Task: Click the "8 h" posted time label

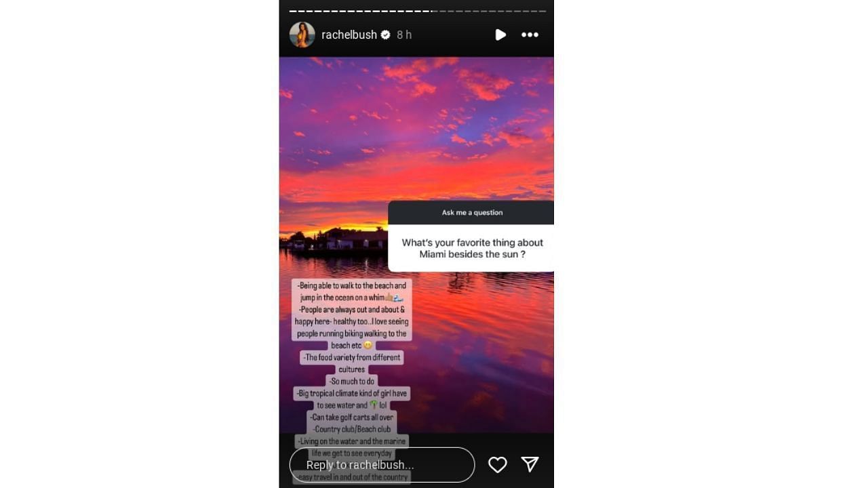Action: click(404, 35)
